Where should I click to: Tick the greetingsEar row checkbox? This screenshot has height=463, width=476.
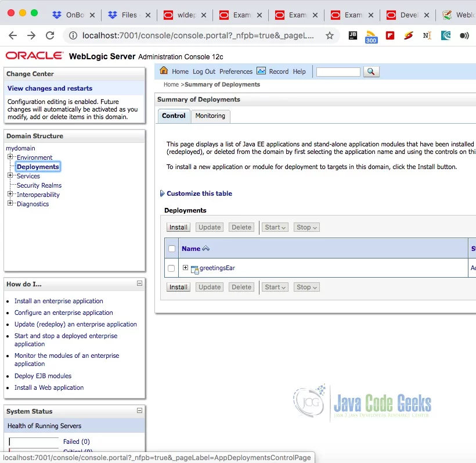coord(171,268)
